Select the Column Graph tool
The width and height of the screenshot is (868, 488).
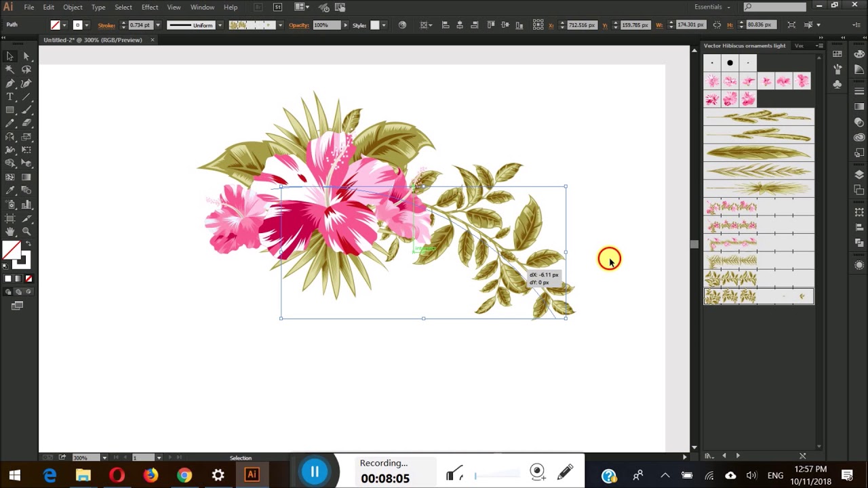[x=26, y=204]
